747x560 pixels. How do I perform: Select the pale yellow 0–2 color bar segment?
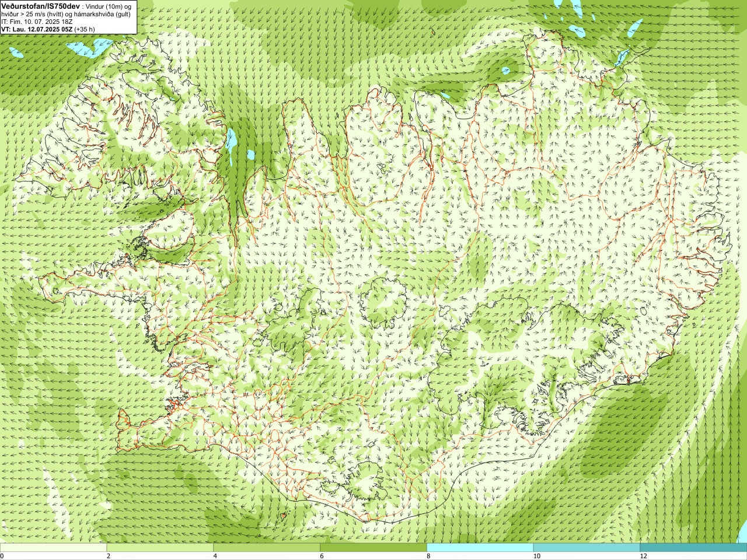(x=53, y=548)
